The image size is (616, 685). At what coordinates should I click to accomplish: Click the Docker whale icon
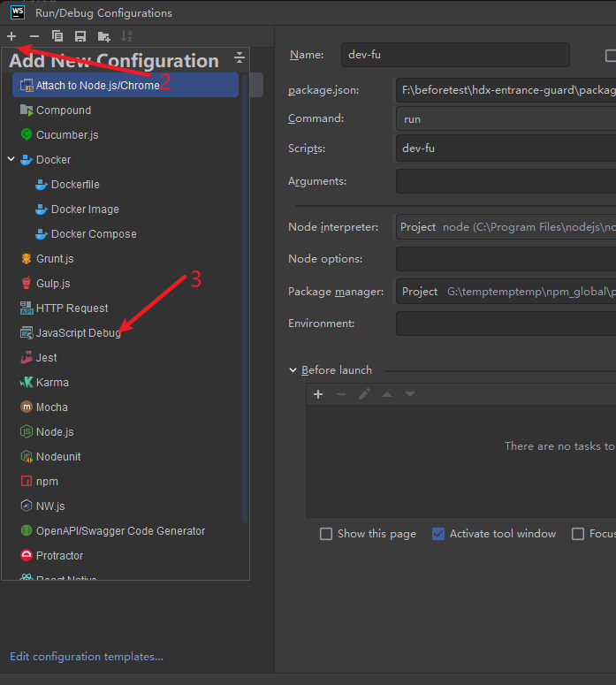[27, 160]
